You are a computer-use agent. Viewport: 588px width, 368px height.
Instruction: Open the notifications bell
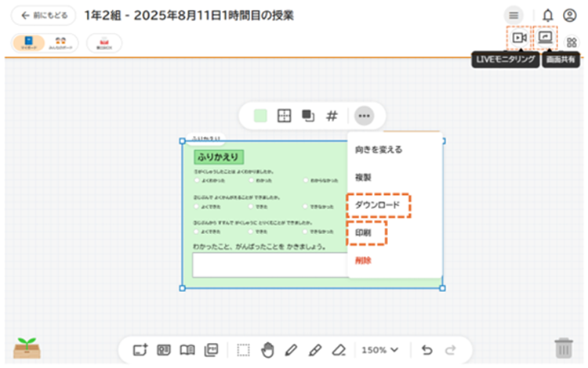(548, 16)
